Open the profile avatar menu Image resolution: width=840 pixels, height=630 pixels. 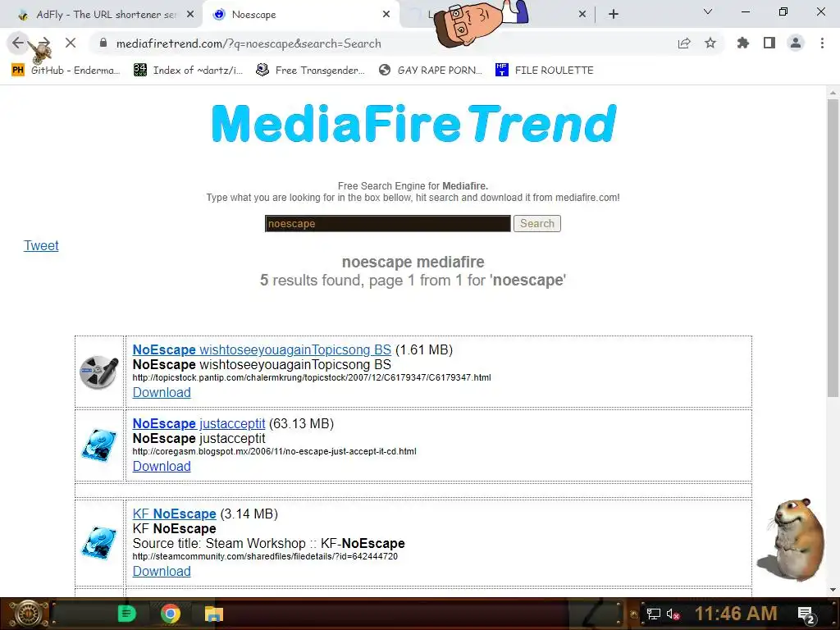coord(796,43)
